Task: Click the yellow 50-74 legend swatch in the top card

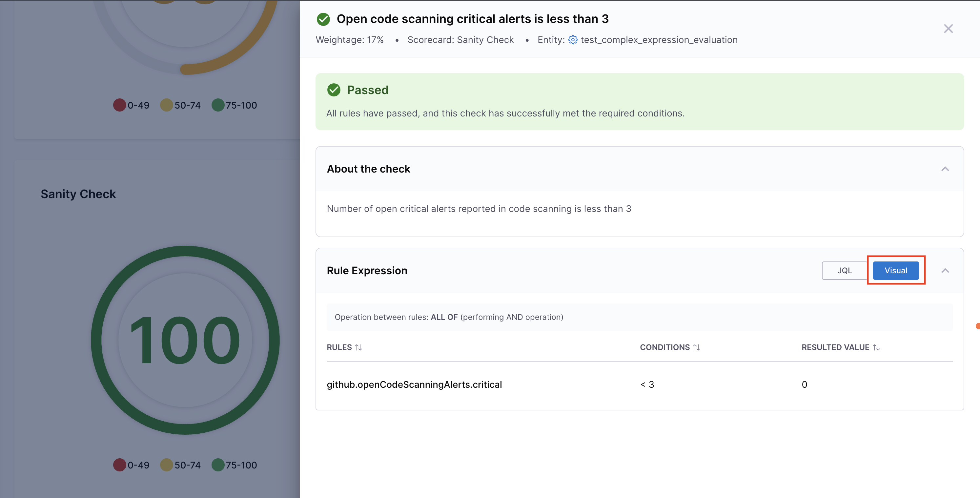Action: (166, 105)
